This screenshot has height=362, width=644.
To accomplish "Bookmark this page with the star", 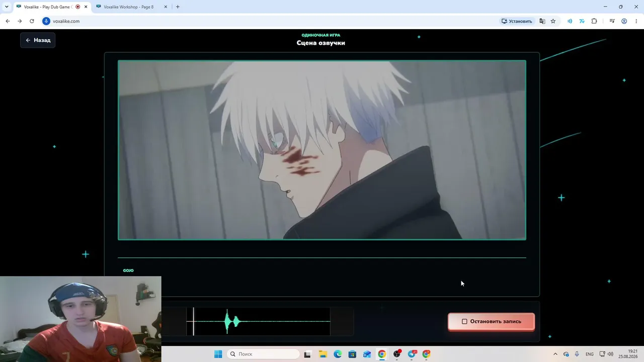I will pyautogui.click(x=553, y=21).
